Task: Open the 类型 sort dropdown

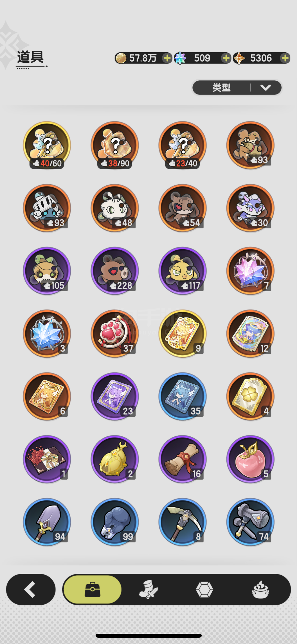Action: (237, 88)
